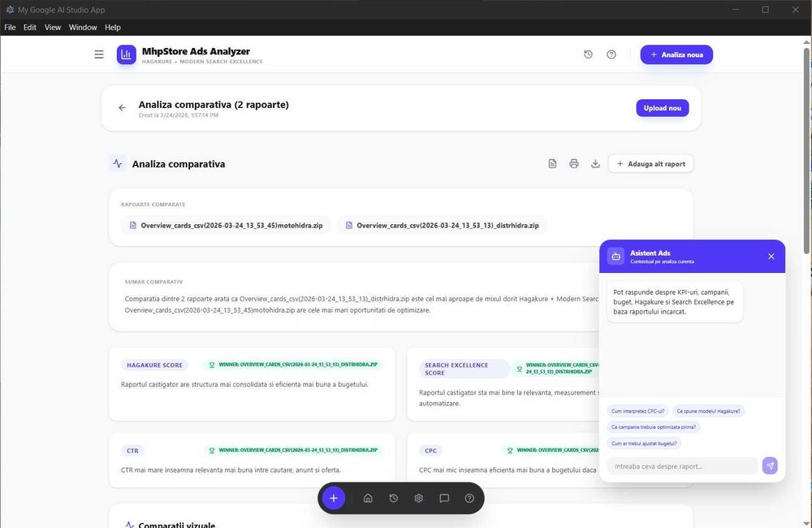Send the chat message
The width and height of the screenshot is (812, 528).
click(x=770, y=465)
